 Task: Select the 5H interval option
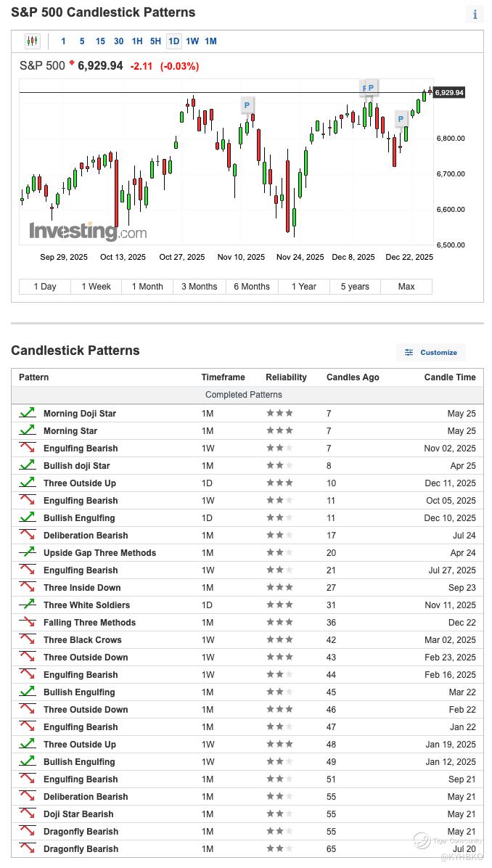click(x=155, y=41)
